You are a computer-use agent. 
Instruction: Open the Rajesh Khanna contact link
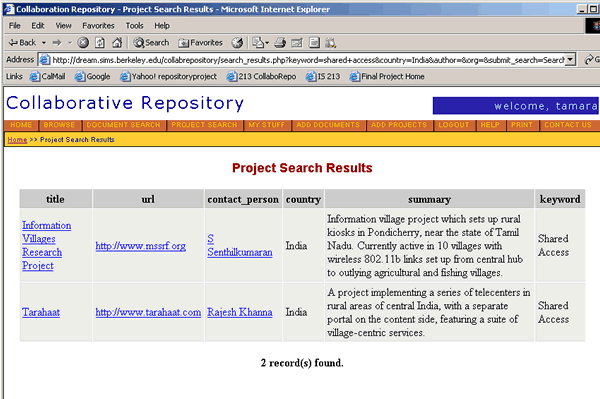[240, 312]
